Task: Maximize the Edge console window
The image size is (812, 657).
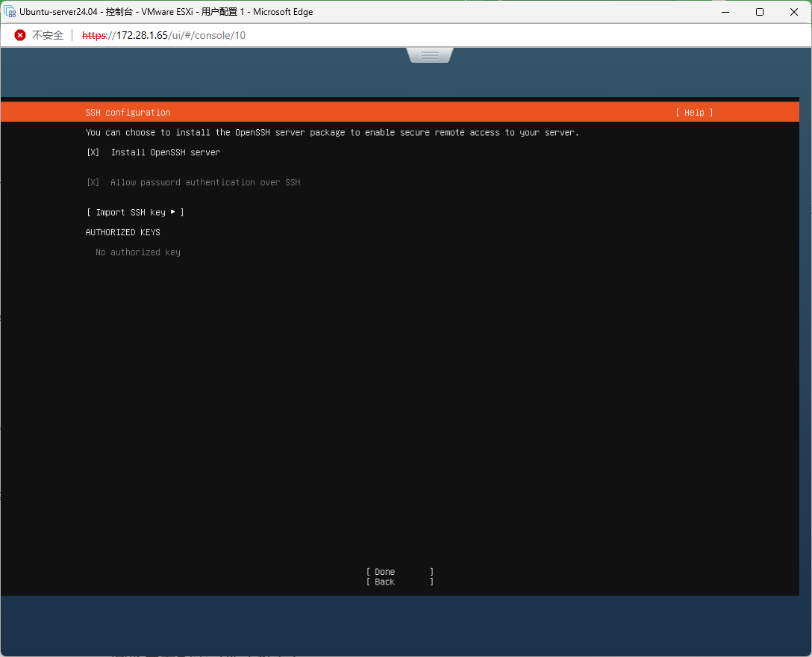Action: [759, 12]
